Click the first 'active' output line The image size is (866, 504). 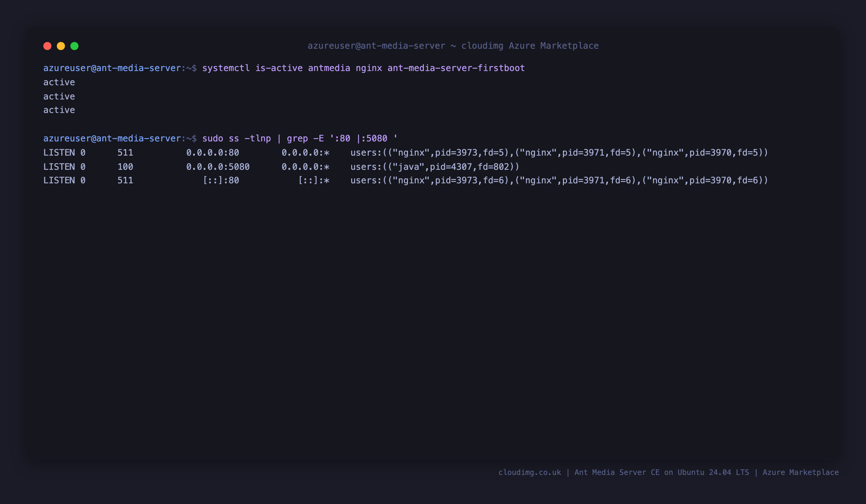click(x=59, y=82)
